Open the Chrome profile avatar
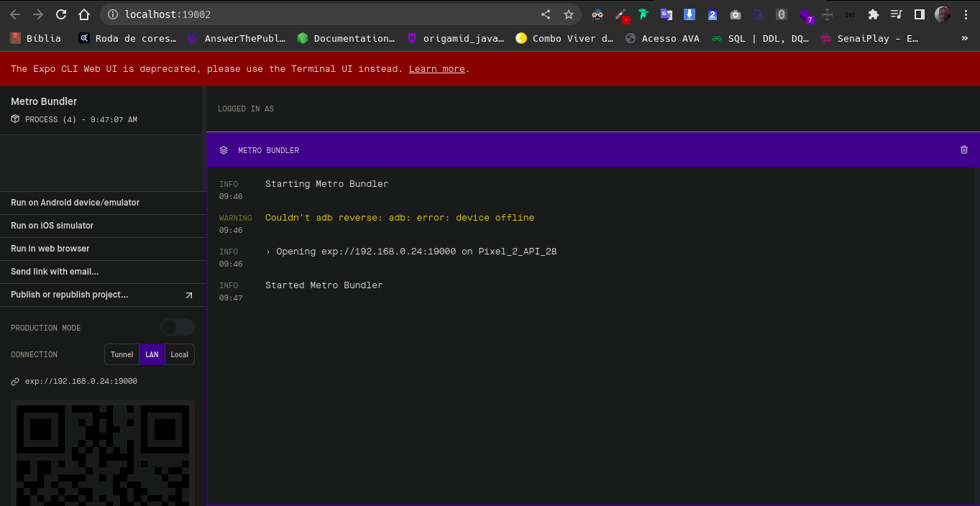This screenshot has height=506, width=980. click(943, 14)
